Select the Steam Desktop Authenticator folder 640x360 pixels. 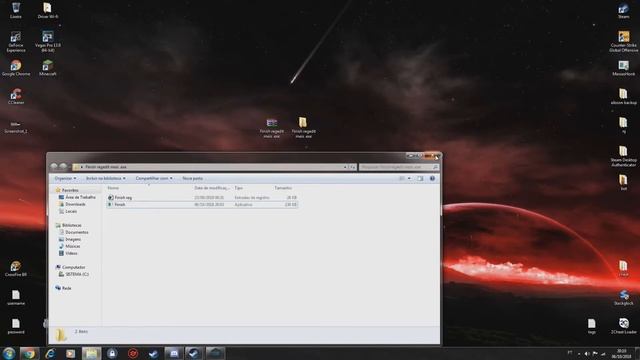(x=623, y=156)
